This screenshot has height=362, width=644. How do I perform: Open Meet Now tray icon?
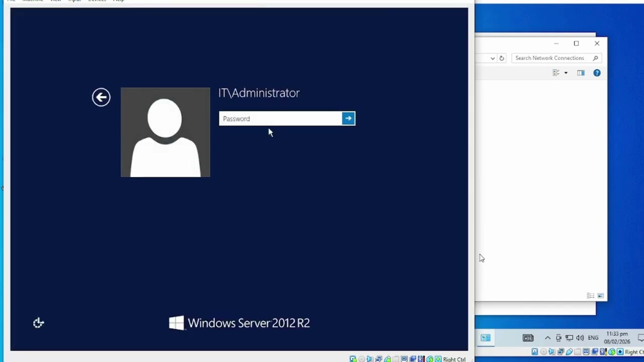(558, 338)
